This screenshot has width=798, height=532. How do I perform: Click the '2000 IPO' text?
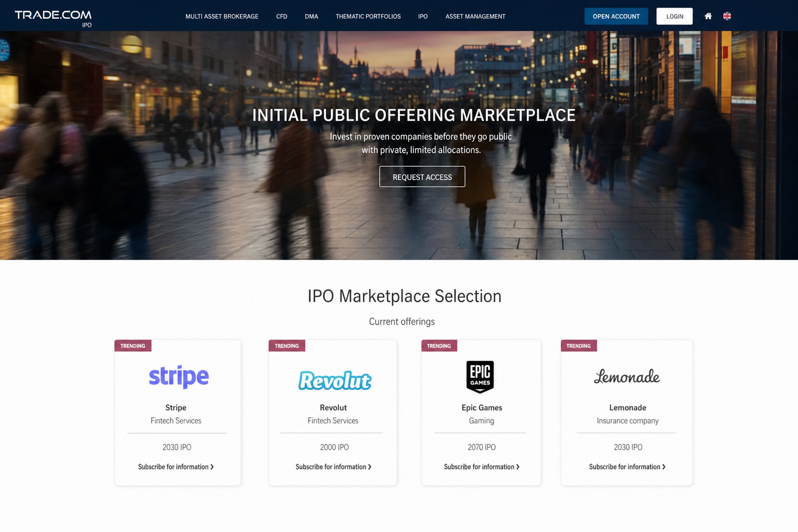335,447
